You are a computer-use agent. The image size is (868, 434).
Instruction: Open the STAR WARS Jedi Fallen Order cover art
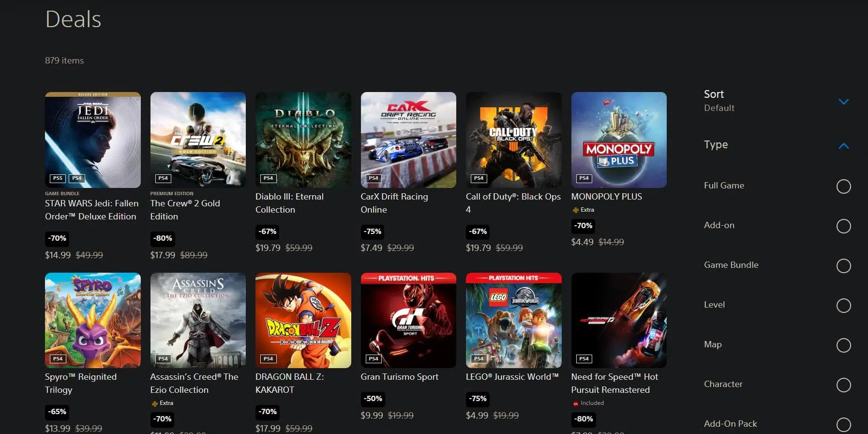(x=93, y=140)
